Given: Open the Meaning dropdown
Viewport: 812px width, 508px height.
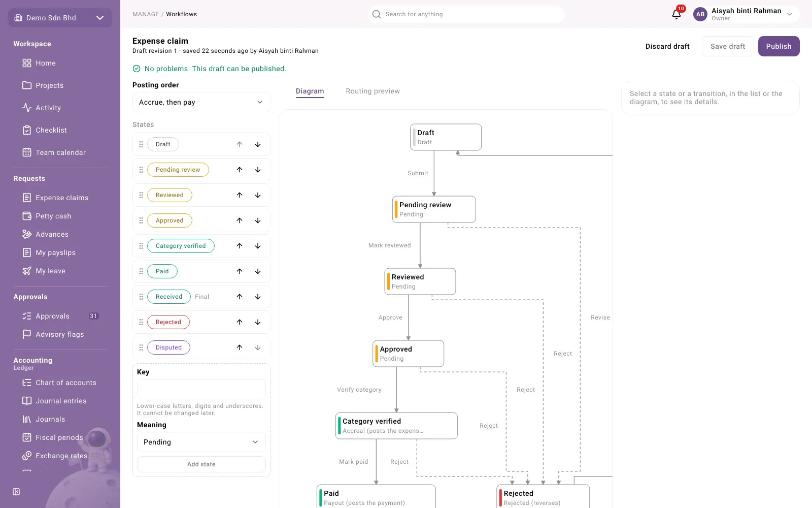Looking at the screenshot, I should click(x=201, y=442).
